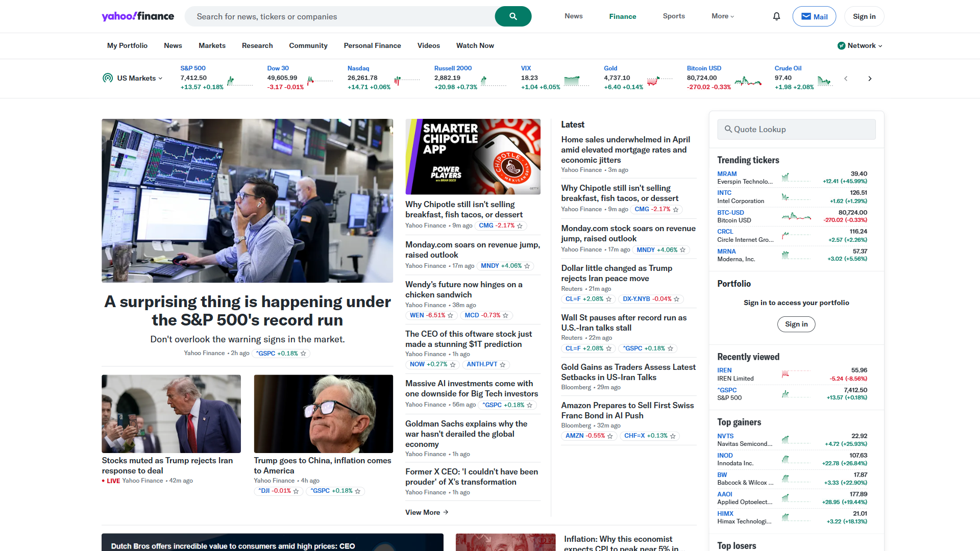Open IREN recently viewed mini chart

(796, 374)
